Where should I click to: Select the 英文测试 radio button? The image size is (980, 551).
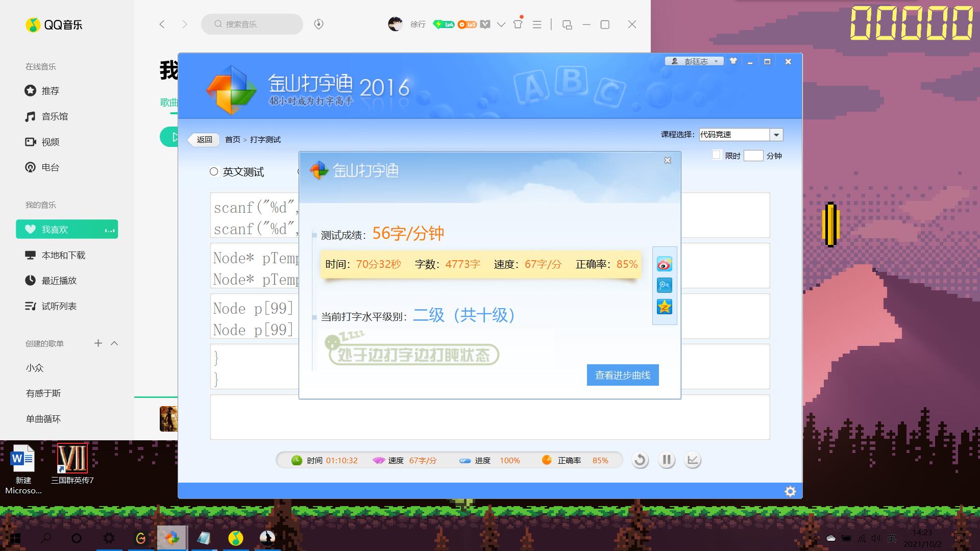[214, 172]
